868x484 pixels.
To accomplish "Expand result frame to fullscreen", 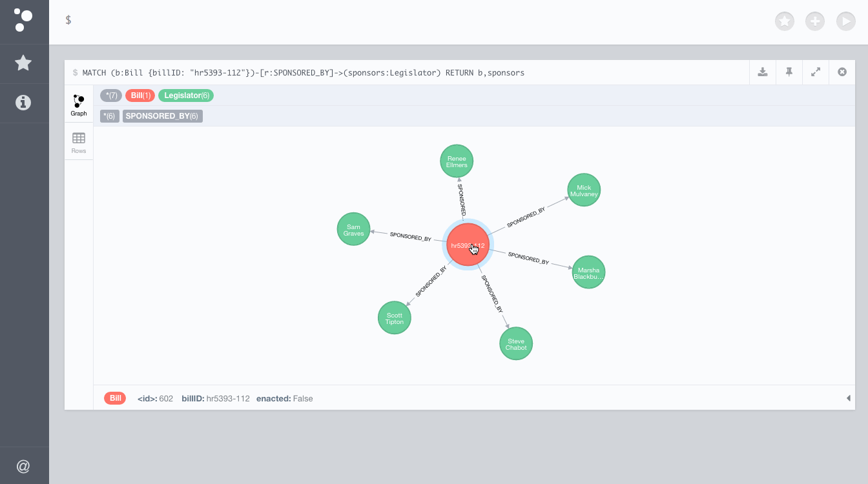I will point(816,72).
